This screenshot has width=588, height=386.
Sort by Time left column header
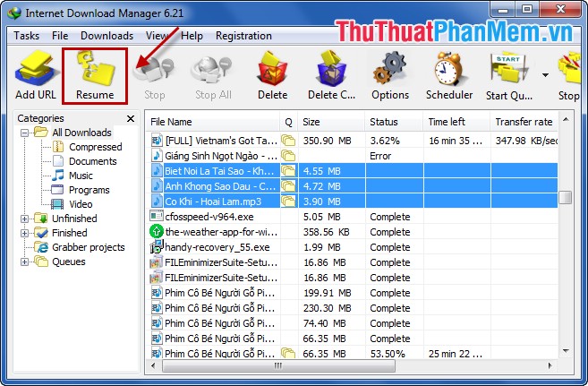point(456,122)
